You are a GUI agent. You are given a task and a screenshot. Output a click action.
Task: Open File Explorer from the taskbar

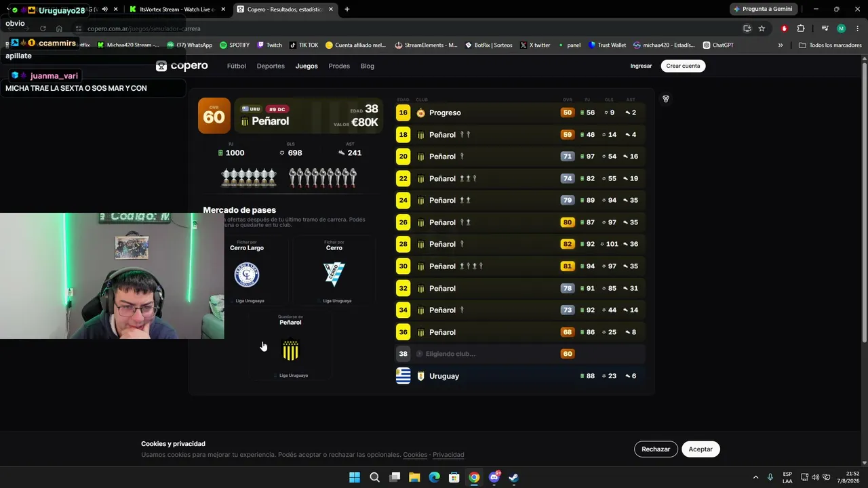pyautogui.click(x=414, y=477)
